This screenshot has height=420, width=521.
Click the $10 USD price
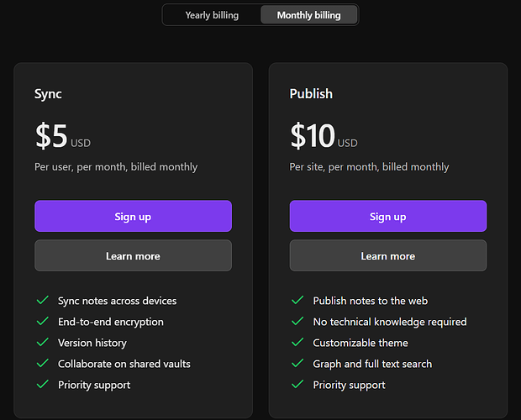click(x=324, y=136)
